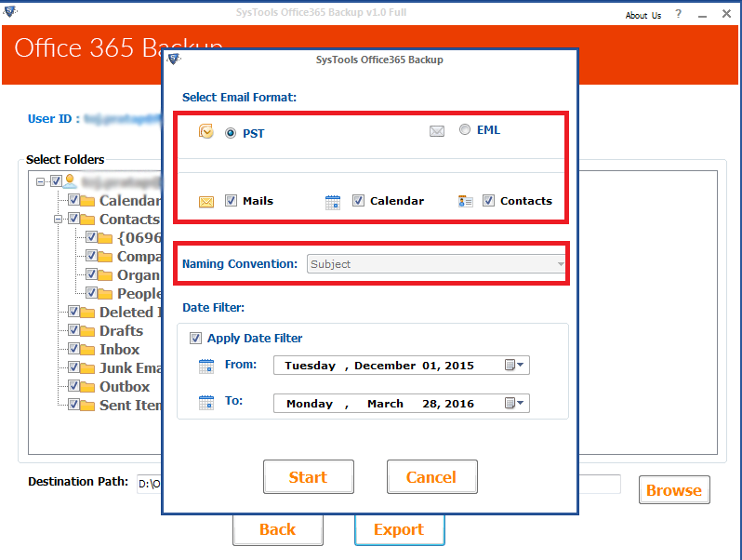The width and height of the screenshot is (742, 560).
Task: Toggle the Drafts folder checkbox
Action: coord(73,330)
